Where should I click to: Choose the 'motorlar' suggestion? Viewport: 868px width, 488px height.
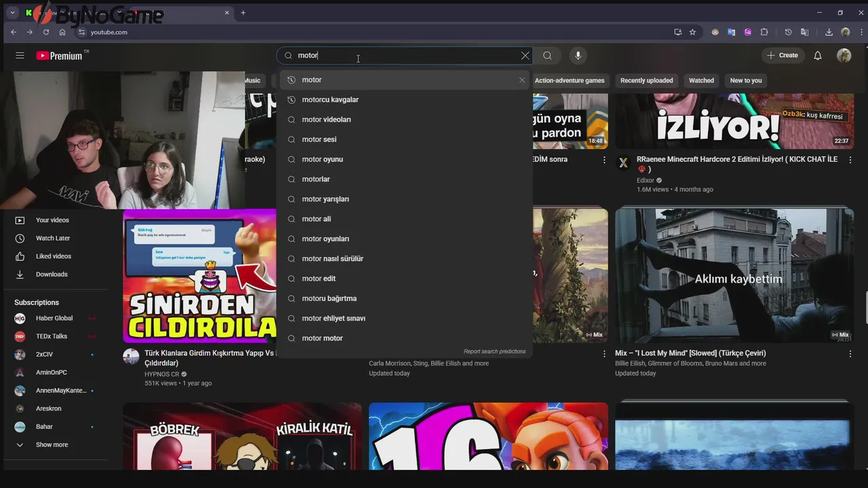click(x=405, y=179)
